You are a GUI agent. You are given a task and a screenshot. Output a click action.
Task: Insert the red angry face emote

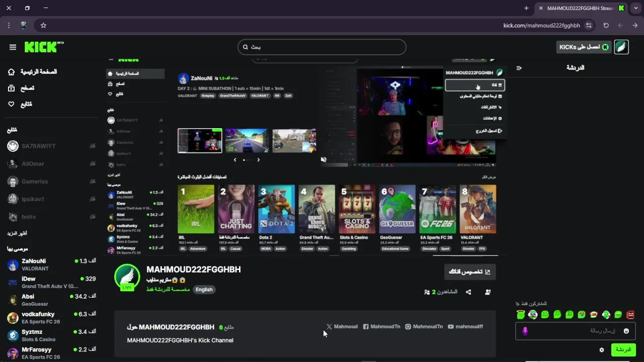pos(630,315)
